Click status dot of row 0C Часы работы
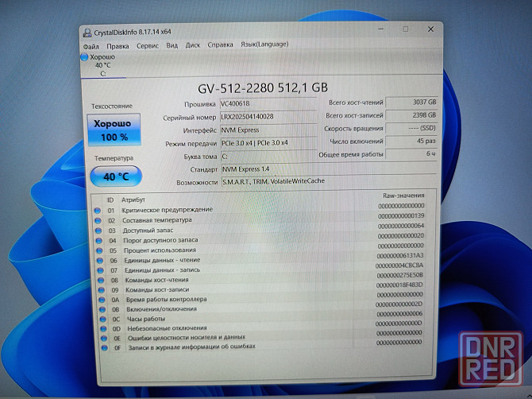This screenshot has width=532, height=399. pos(102,320)
